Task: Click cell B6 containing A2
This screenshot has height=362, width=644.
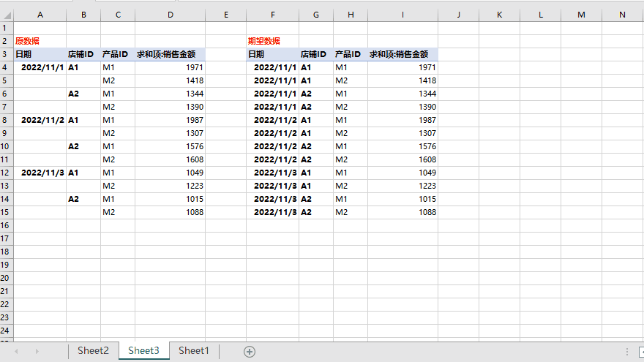Action: (83, 94)
